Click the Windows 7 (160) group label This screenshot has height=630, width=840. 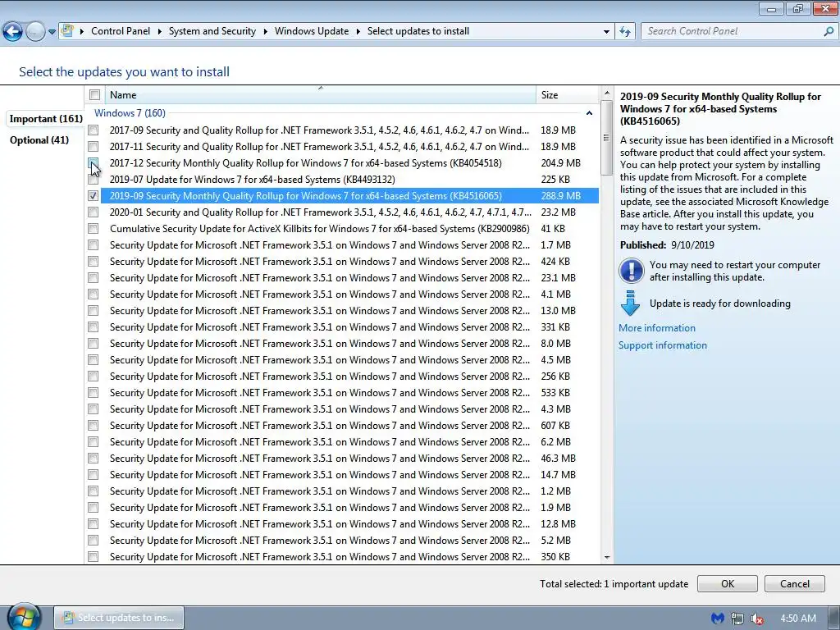point(130,113)
